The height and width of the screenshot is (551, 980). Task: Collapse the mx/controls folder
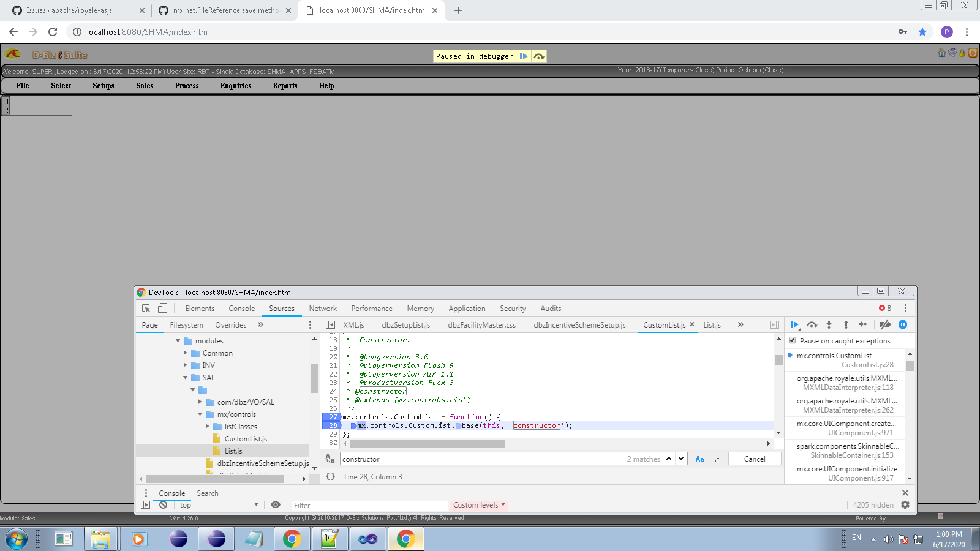[200, 414]
